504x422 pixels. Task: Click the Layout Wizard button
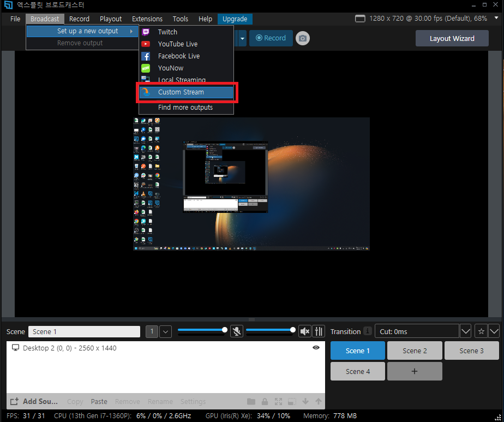[452, 38]
